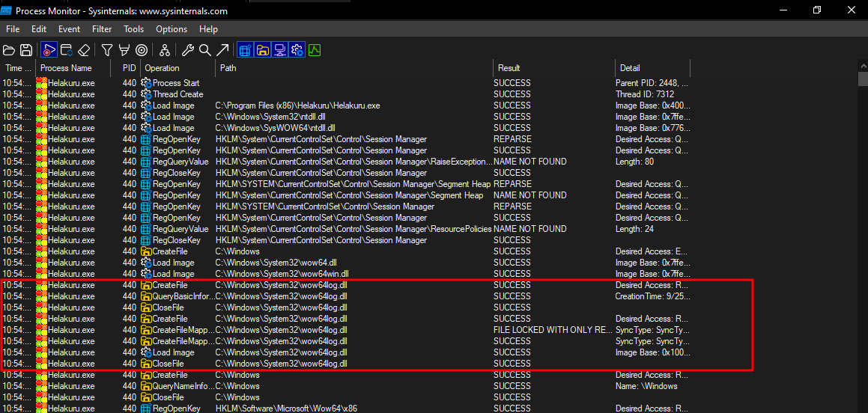Sort by Detail column header

652,68
